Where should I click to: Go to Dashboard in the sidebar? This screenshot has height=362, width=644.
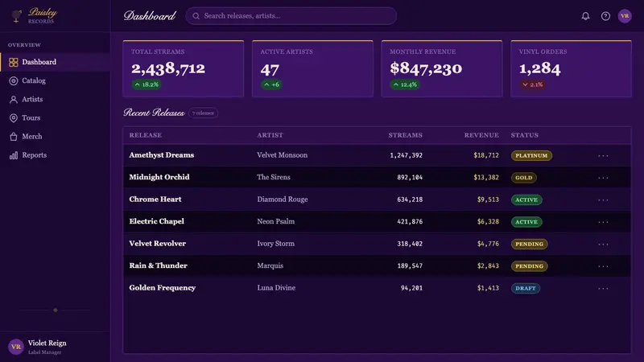point(55,62)
